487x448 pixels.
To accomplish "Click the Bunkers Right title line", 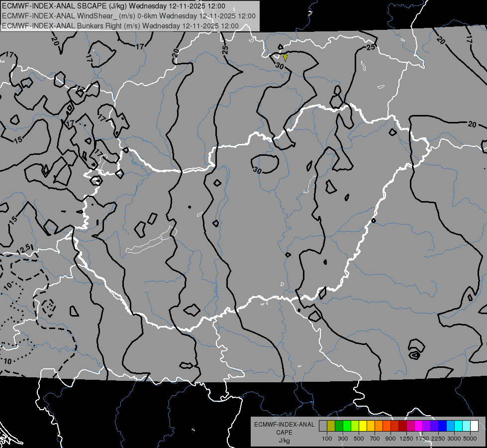I will (120, 26).
